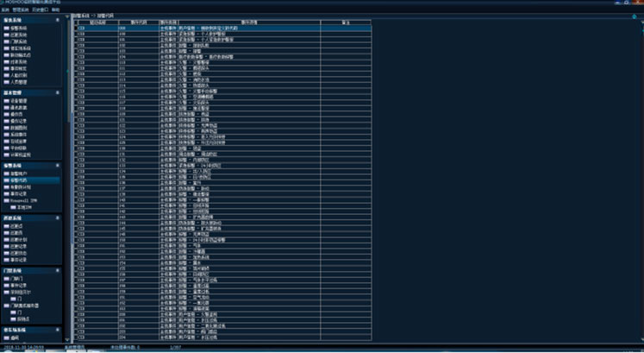
Task: Select 设备管理 under 基本管理
Action: tap(19, 101)
